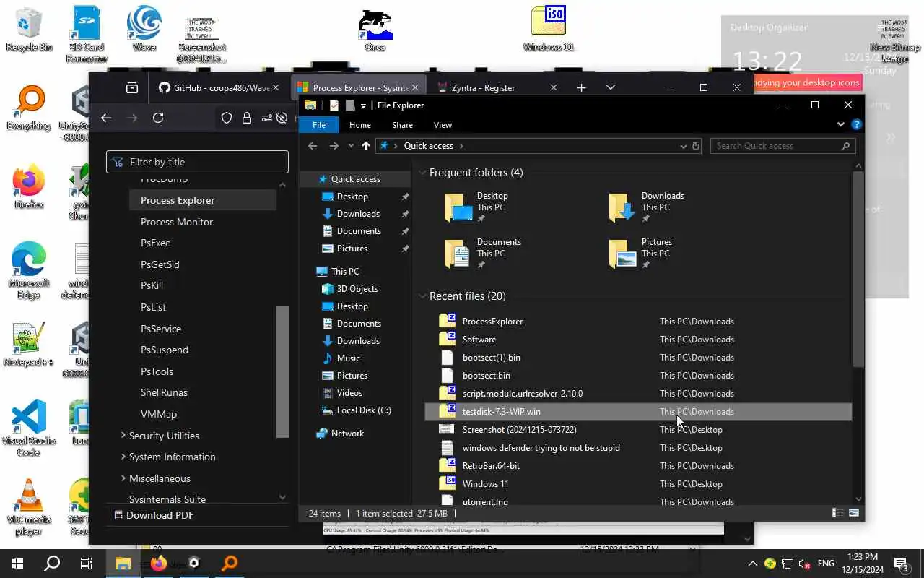Open the Home ribbon tab
Viewport: 924px width, 578px height.
(x=360, y=125)
